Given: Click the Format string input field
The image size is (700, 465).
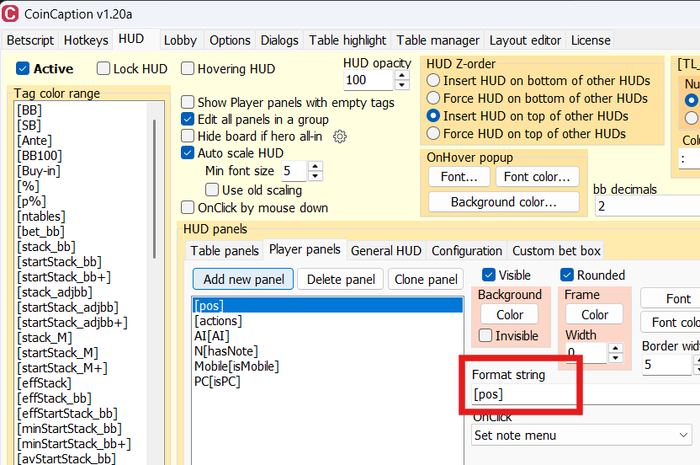Looking at the screenshot, I should [524, 394].
